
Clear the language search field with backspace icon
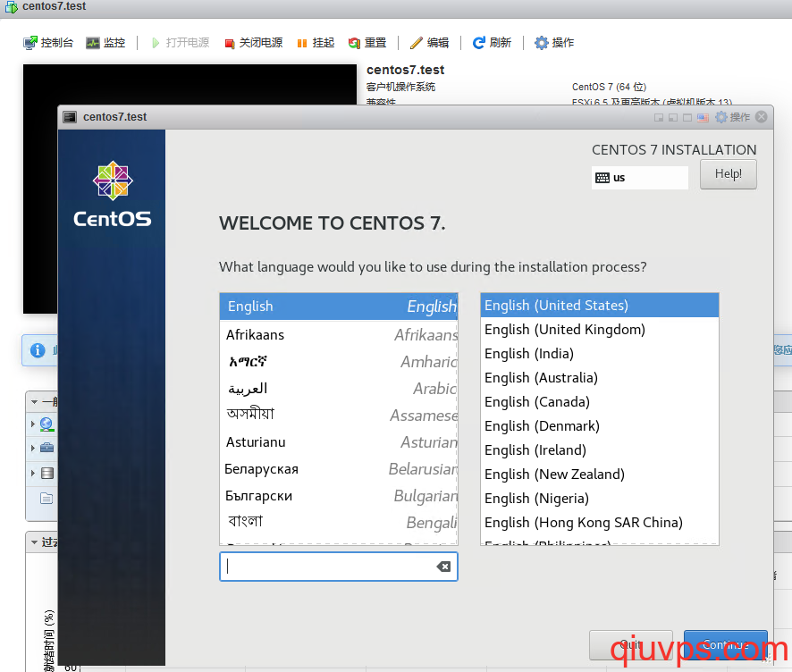coord(443,567)
